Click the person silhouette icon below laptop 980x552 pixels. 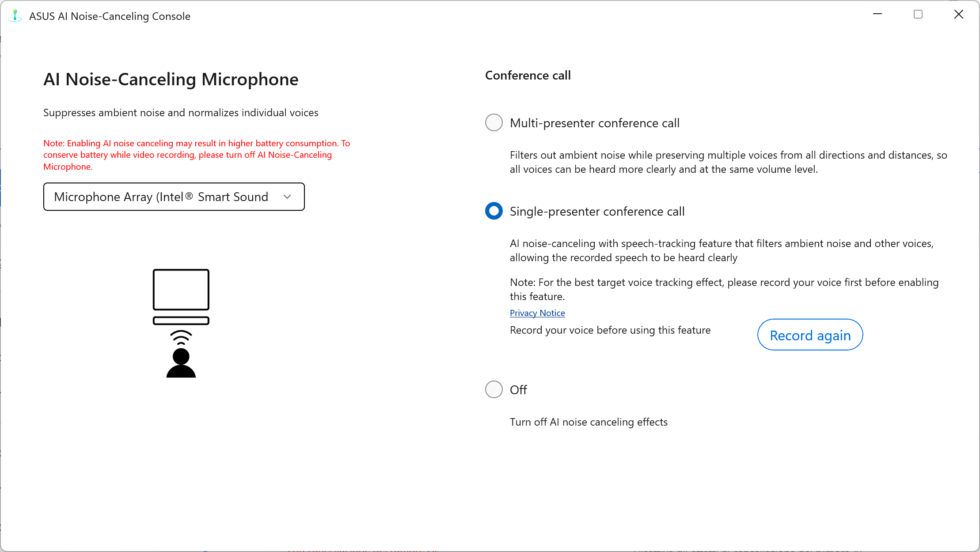[181, 363]
